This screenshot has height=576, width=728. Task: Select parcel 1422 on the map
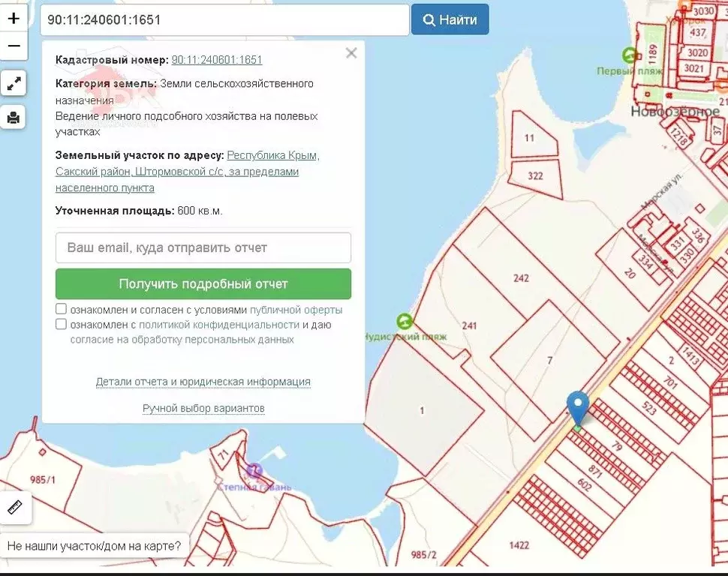pyautogui.click(x=519, y=545)
